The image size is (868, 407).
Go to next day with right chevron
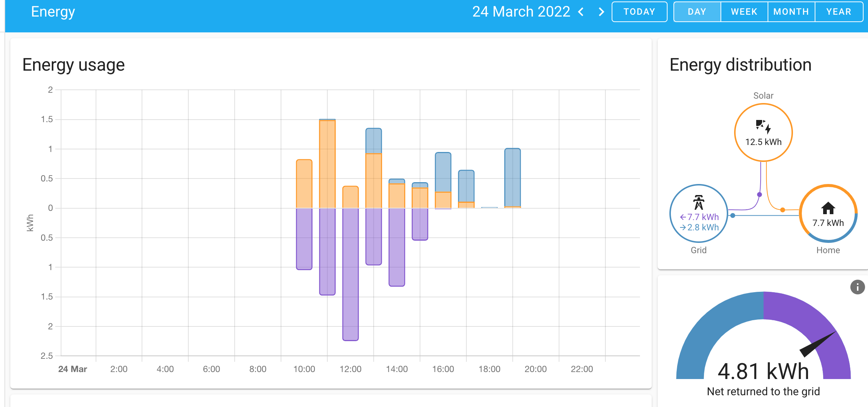(x=601, y=12)
